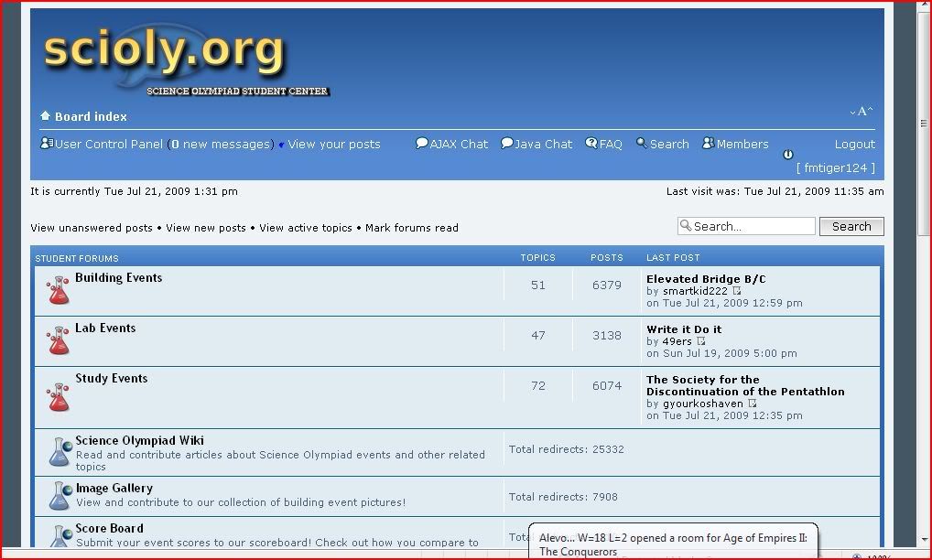Viewport: 932px width, 560px height.
Task: Open Java Chat from navigation
Action: point(543,145)
